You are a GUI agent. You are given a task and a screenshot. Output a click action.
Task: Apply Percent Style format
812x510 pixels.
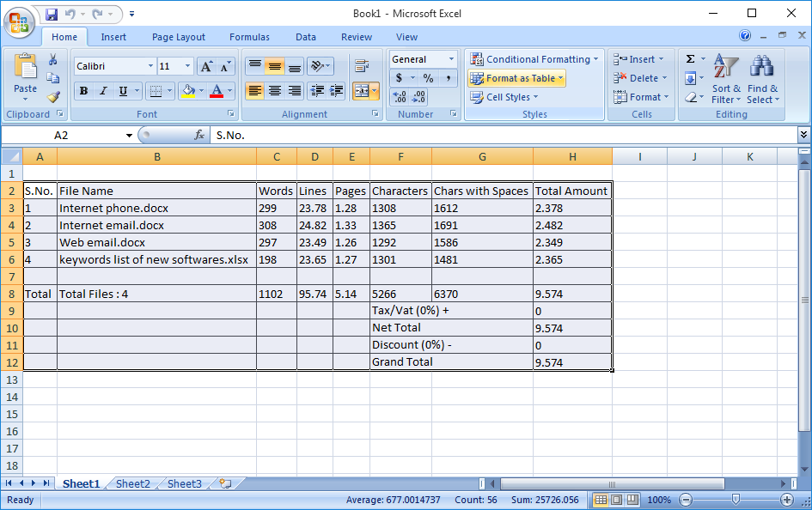428,78
